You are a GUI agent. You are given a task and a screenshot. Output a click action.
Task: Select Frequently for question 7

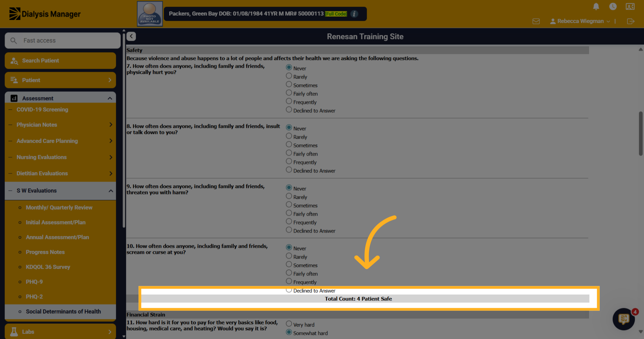coord(289,101)
